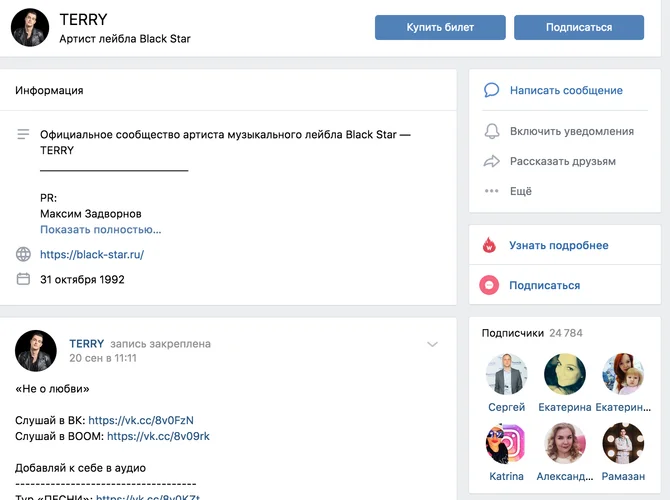Image resolution: width=670 pixels, height=500 pixels.
Task: Click subscriber count 24 784
Action: point(566,333)
